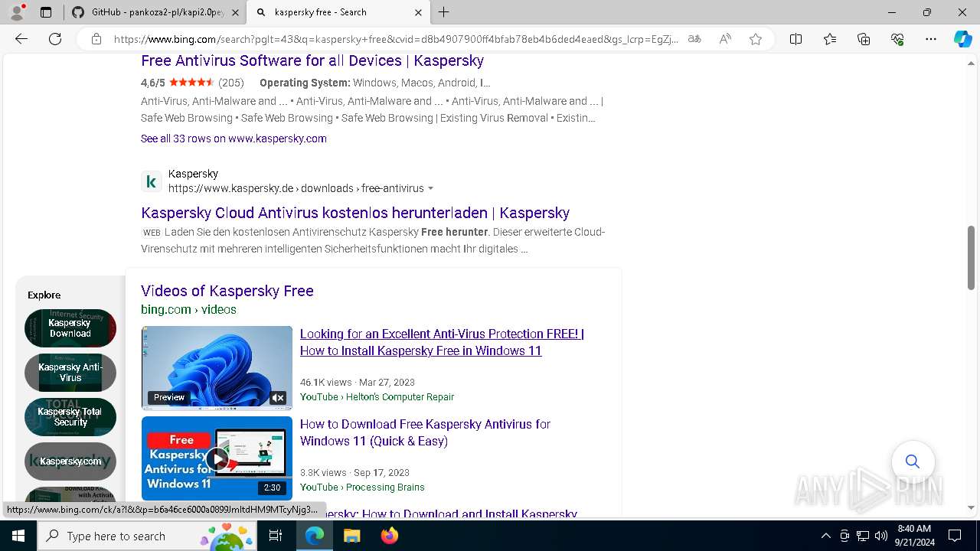Close the GitHub pankoza2-pl tab
980x551 pixels.
tap(235, 12)
